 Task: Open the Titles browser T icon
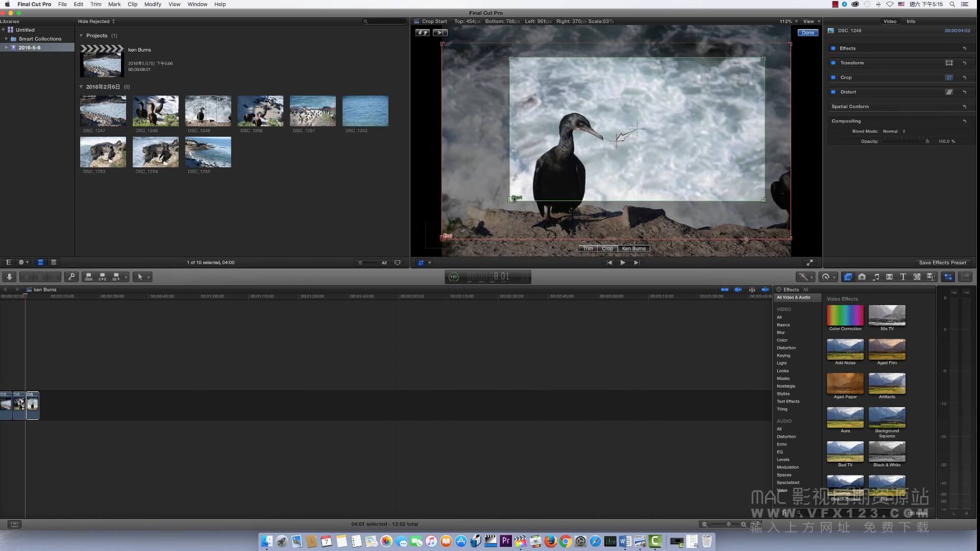pyautogui.click(x=903, y=277)
